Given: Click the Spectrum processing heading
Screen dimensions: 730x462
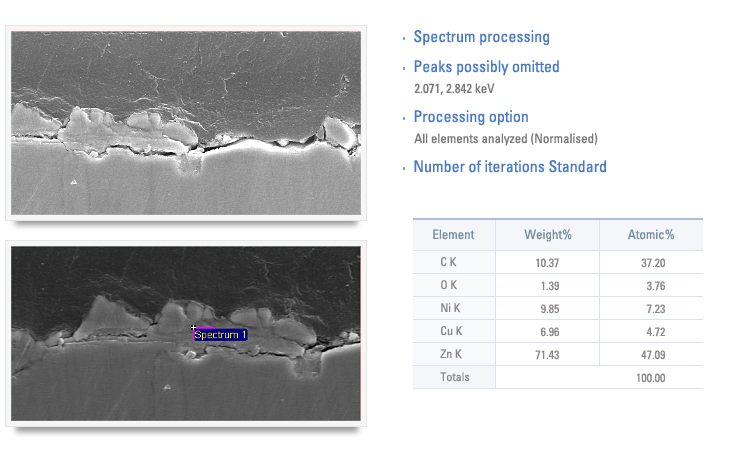Looking at the screenshot, I should pyautogui.click(x=481, y=37).
